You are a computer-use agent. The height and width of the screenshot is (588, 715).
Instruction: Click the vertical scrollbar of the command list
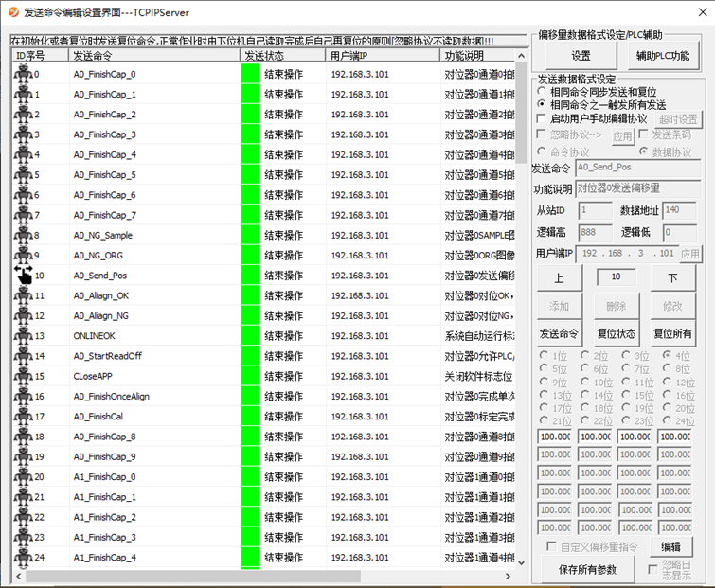pos(521,312)
